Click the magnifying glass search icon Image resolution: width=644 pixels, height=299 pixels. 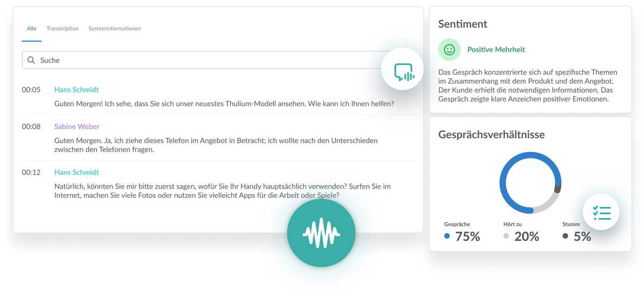tap(31, 60)
